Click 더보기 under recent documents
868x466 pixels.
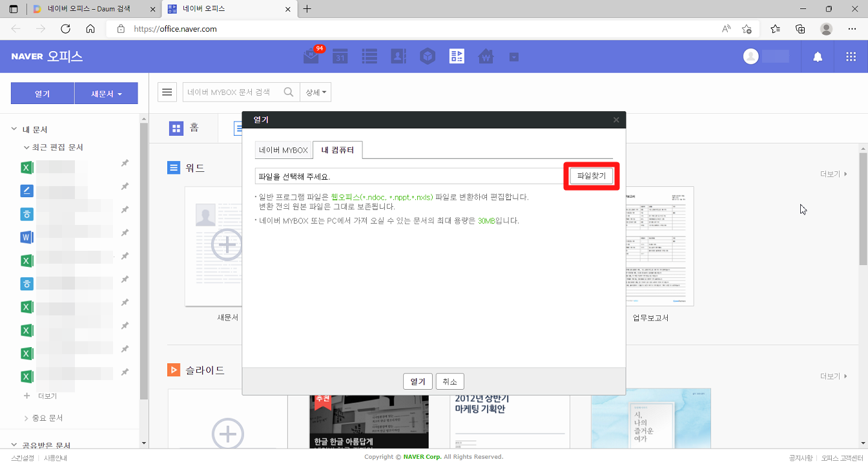[x=47, y=396]
